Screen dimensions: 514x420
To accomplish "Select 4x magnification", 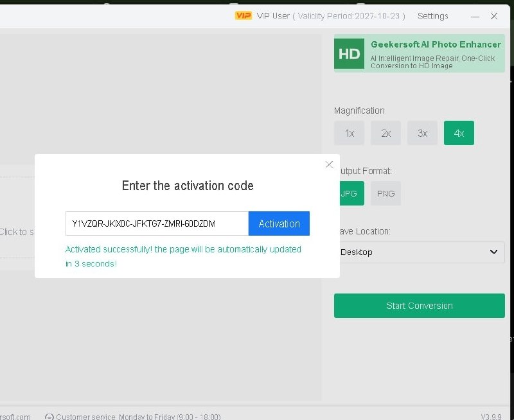I will [459, 133].
